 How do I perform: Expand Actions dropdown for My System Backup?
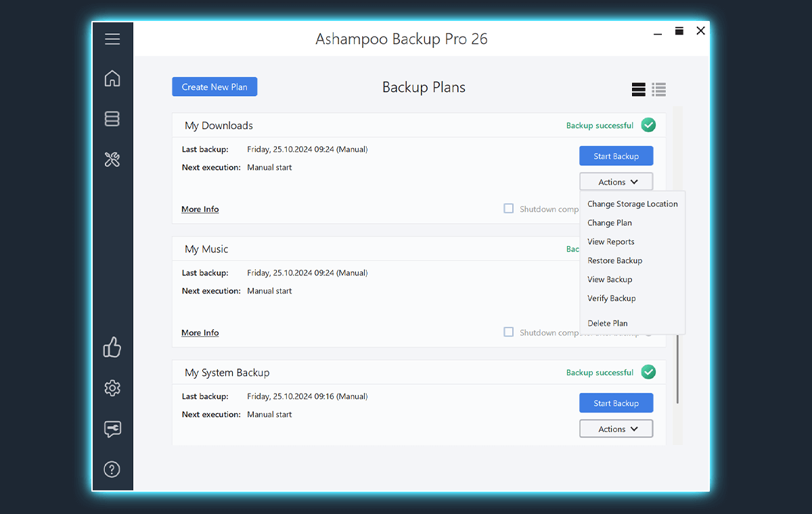point(616,429)
